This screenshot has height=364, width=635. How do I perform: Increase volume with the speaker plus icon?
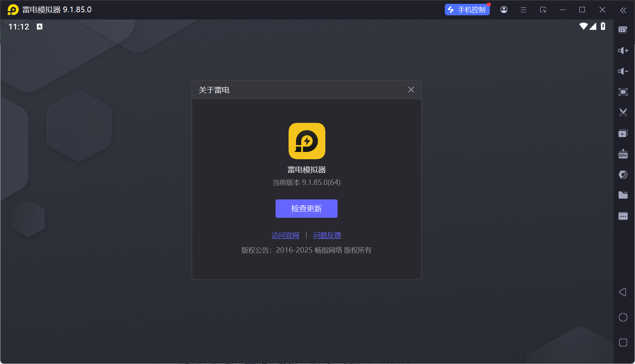(623, 51)
